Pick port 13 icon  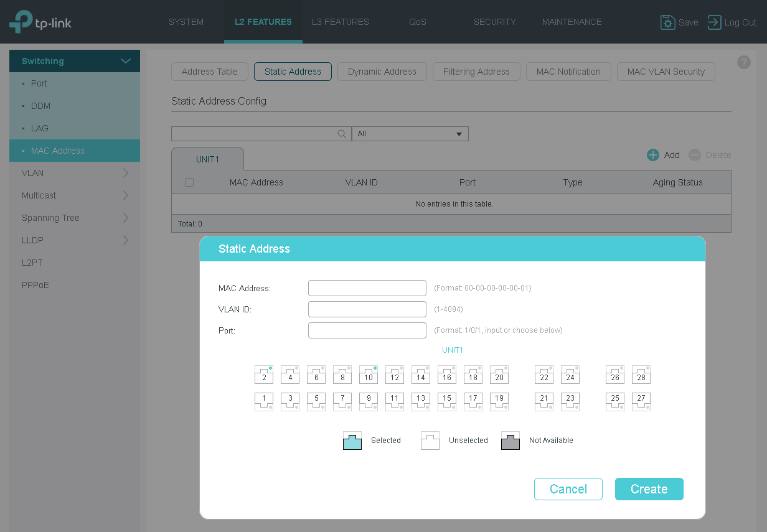click(x=421, y=401)
